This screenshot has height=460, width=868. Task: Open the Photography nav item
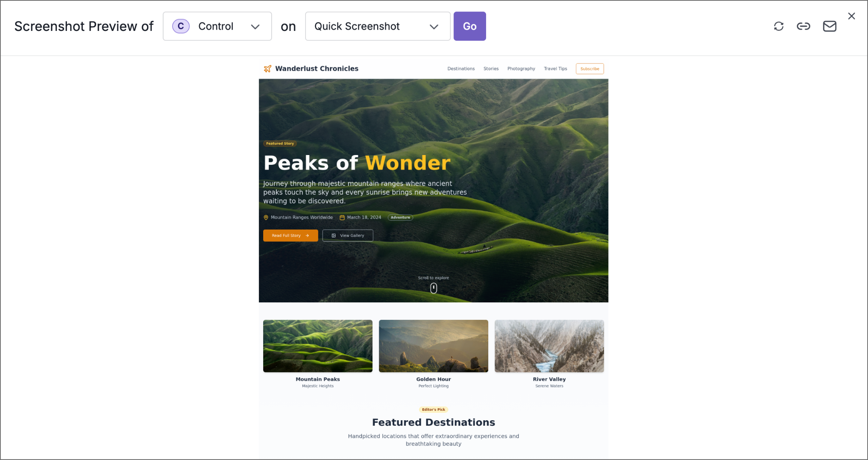click(521, 69)
